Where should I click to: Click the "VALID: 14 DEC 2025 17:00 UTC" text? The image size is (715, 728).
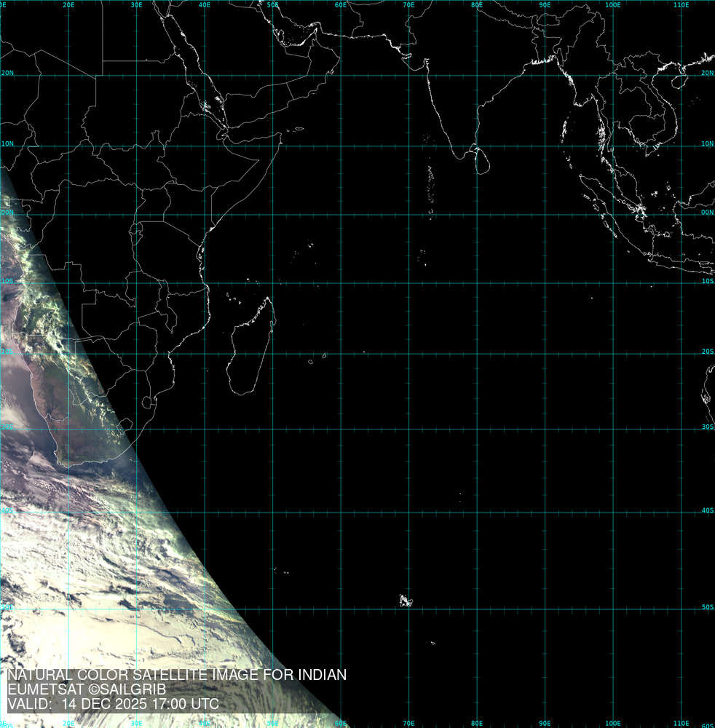(113, 705)
